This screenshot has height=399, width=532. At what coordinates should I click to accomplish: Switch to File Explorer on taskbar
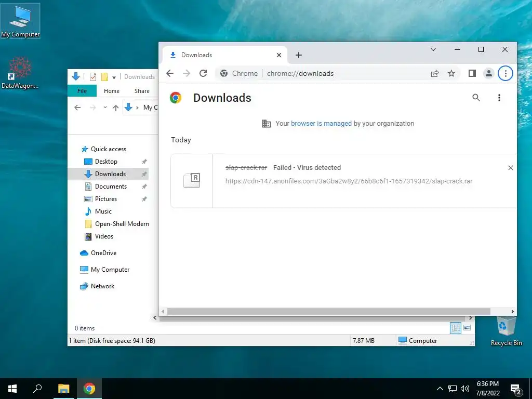(x=63, y=389)
